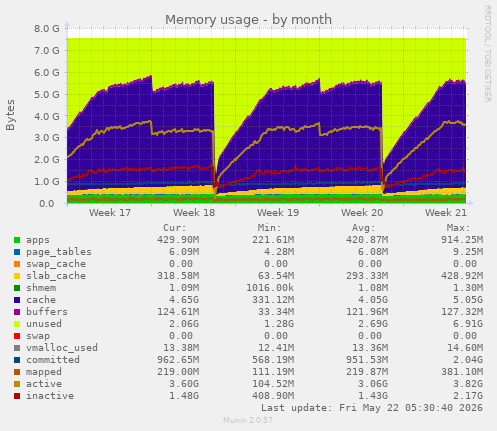Click the page_tables current value 6.09M
Image resolution: width=497 pixels, height=431 pixels.
184,252
